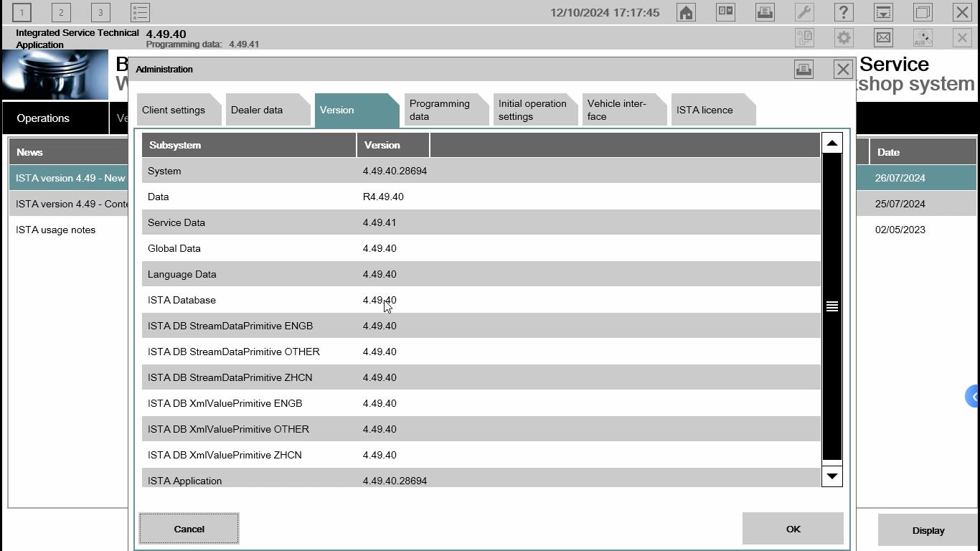Open the envelope feedback icon

coord(883,37)
